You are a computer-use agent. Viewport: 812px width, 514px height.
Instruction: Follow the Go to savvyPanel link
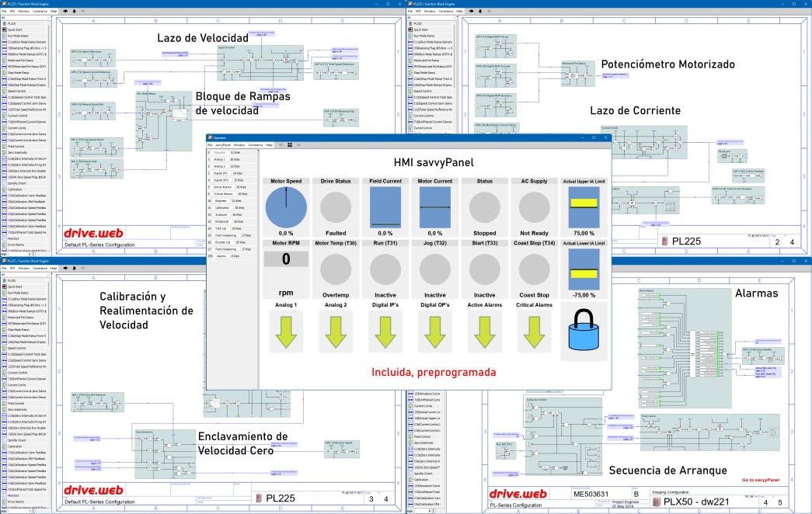click(764, 481)
